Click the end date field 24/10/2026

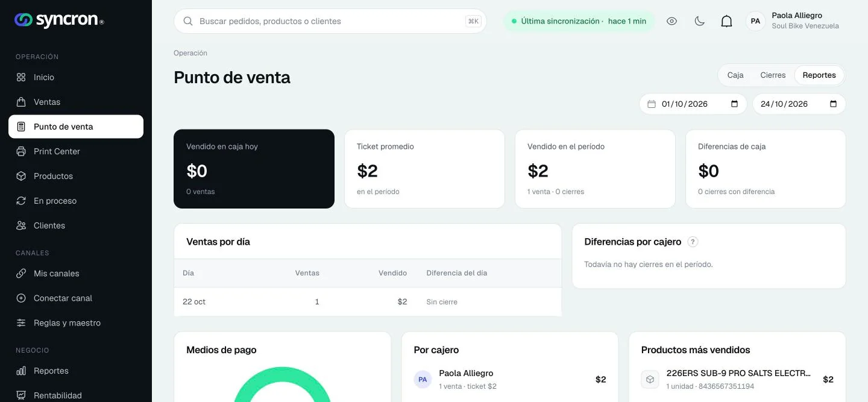799,104
